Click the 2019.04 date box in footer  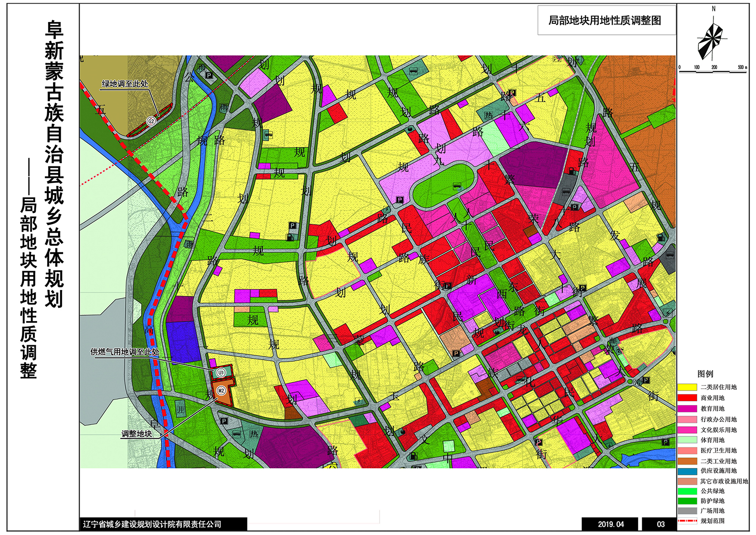point(610,524)
